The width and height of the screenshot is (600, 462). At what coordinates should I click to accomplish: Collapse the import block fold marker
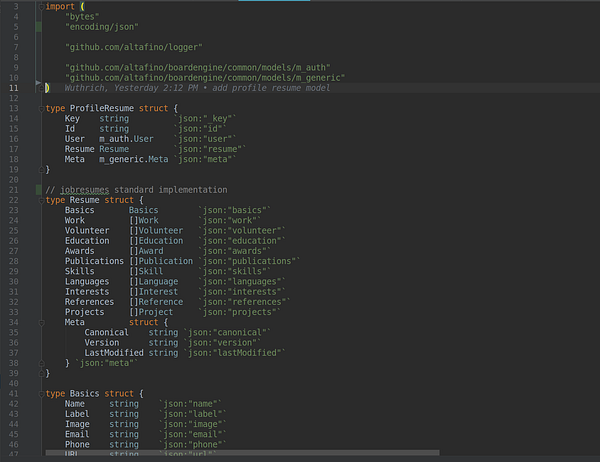pyautogui.click(x=39, y=6)
